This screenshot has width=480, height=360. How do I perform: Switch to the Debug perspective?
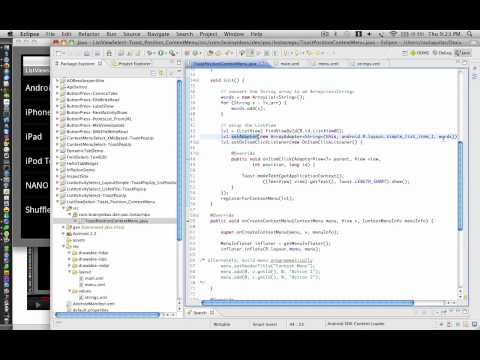[x=443, y=53]
